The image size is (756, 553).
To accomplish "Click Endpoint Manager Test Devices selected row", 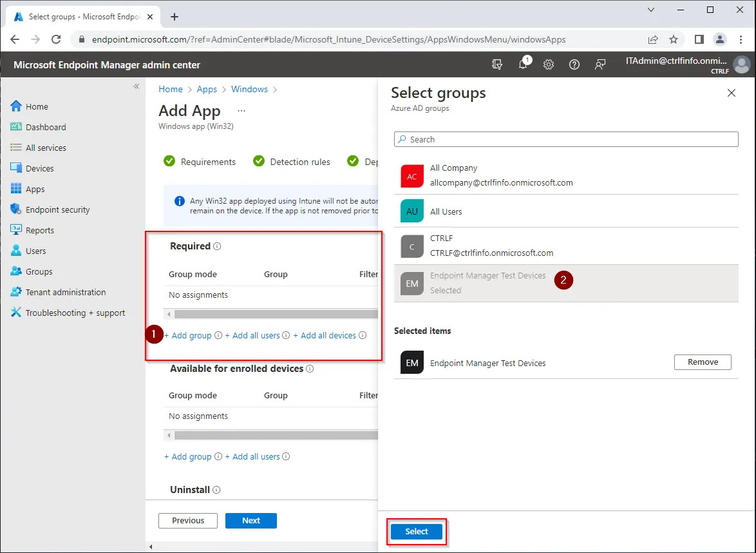I will pyautogui.click(x=566, y=283).
